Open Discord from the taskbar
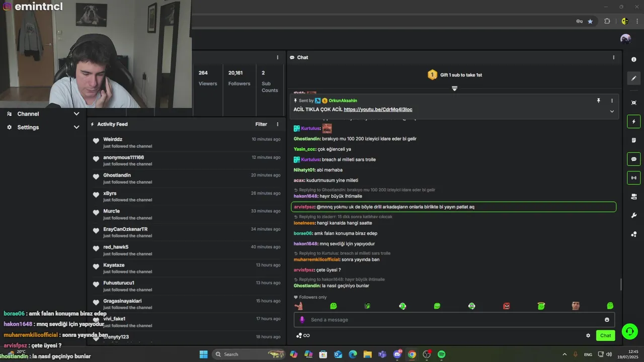The height and width of the screenshot is (362, 644). 397,354
